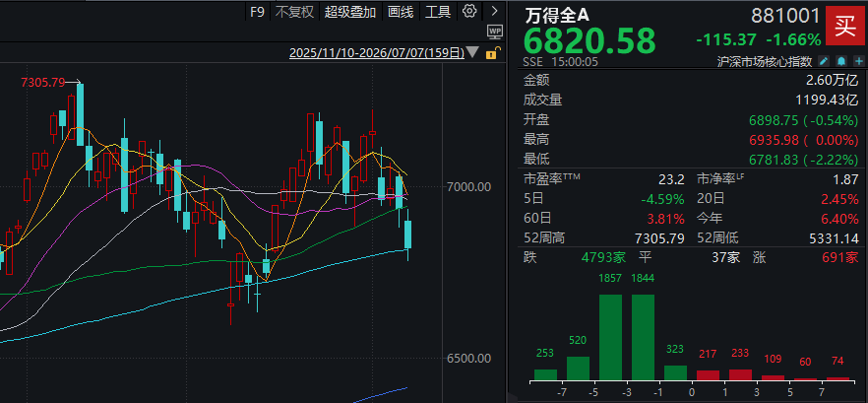
Task: Click the 60日 change 3.81%
Action: click(664, 219)
